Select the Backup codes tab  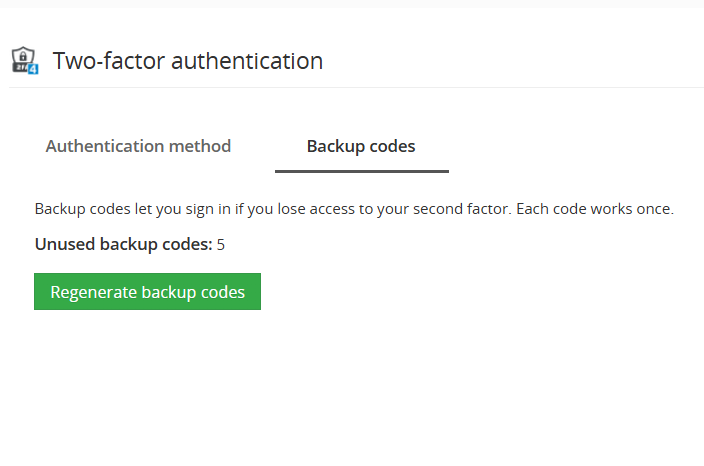(361, 146)
